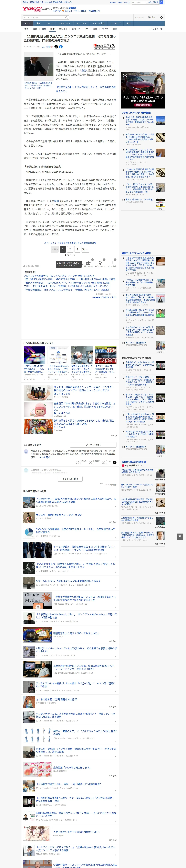Open the Yahoo! JAPAN header link
Screen dimensions: 186x868
click(x=116, y=2)
